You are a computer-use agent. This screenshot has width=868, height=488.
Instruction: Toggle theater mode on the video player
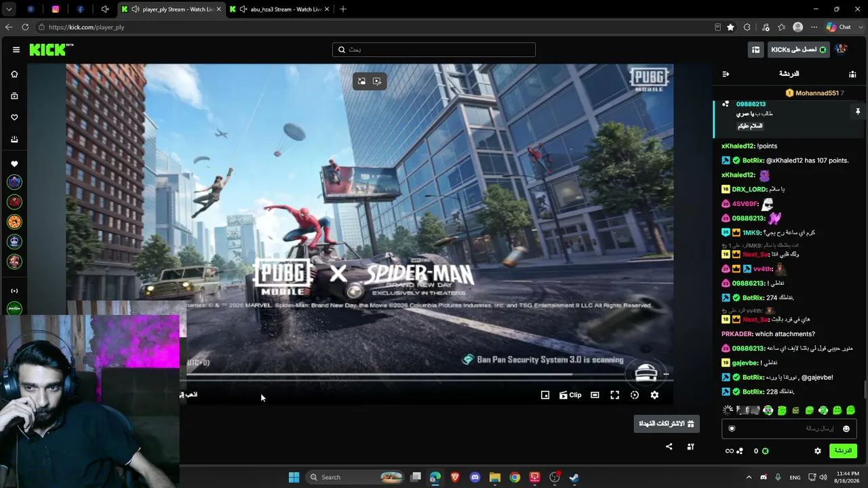click(x=595, y=395)
